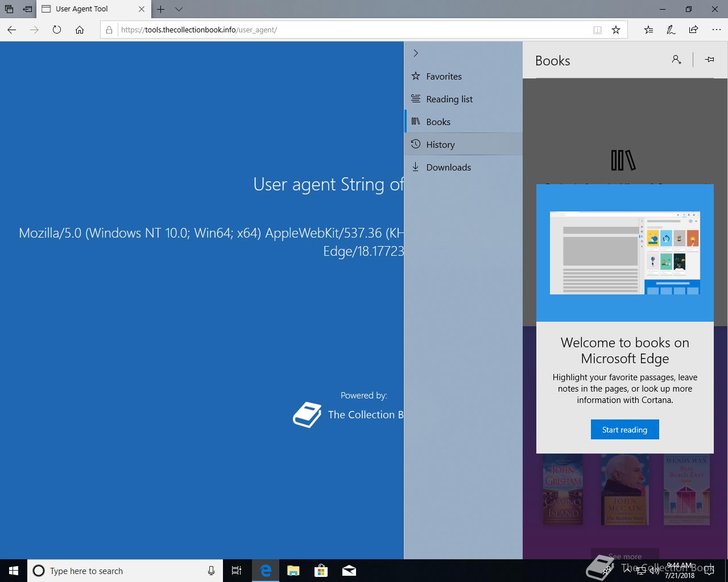Toggle reading view icon in address bar
Viewport: 728px width, 582px height.
coord(597,30)
